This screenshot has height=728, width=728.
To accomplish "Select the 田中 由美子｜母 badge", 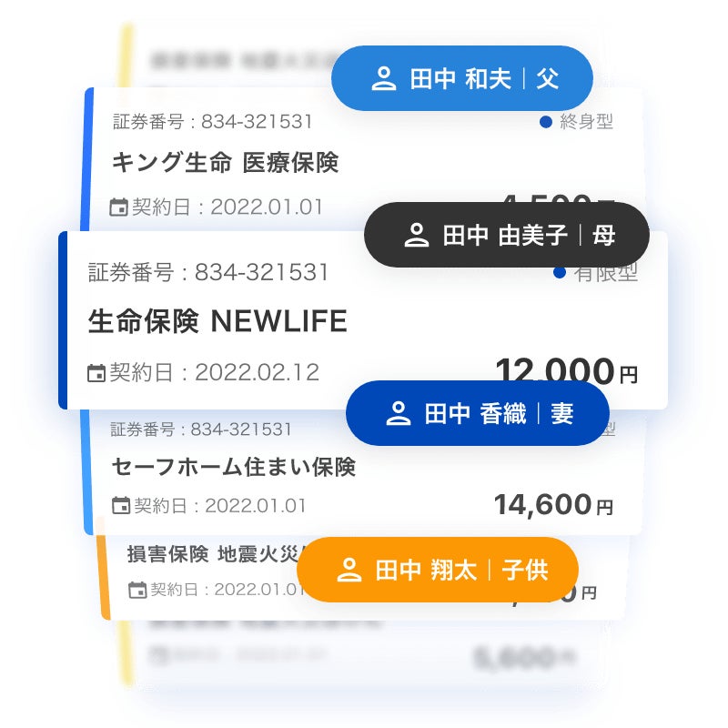I will click(x=507, y=236).
